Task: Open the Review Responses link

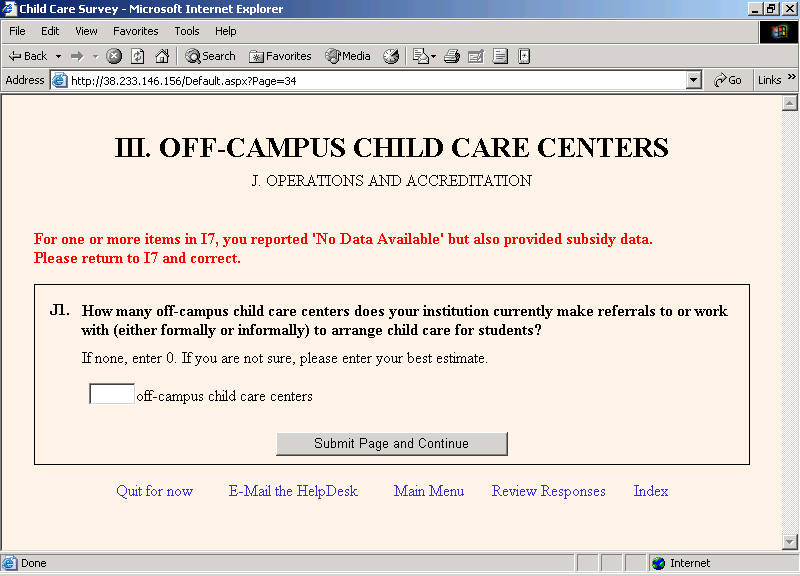Action: point(548,491)
